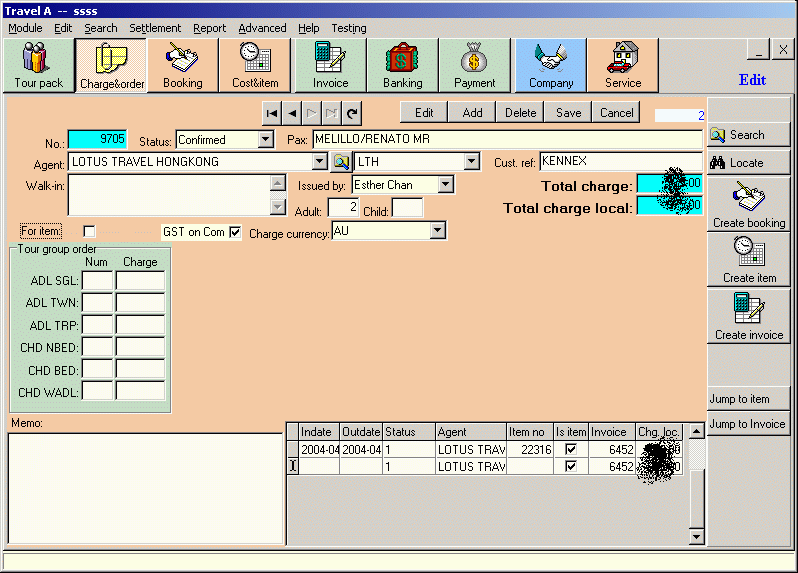Open the Invoice module

pyautogui.click(x=330, y=66)
